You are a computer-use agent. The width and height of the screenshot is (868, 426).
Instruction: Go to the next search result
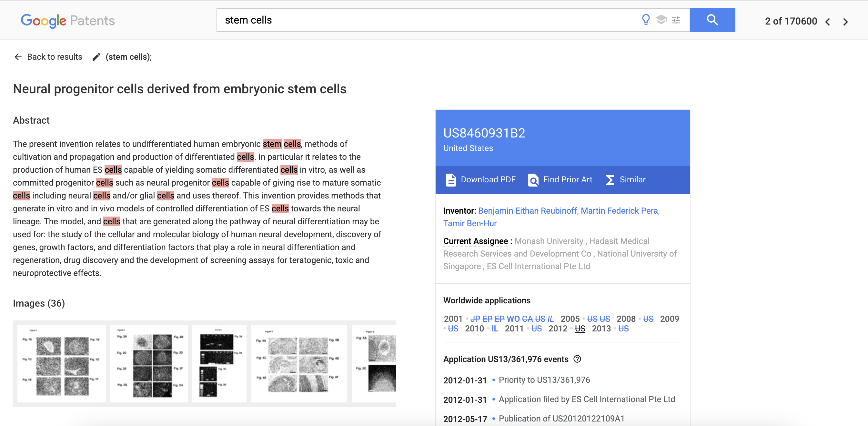845,22
